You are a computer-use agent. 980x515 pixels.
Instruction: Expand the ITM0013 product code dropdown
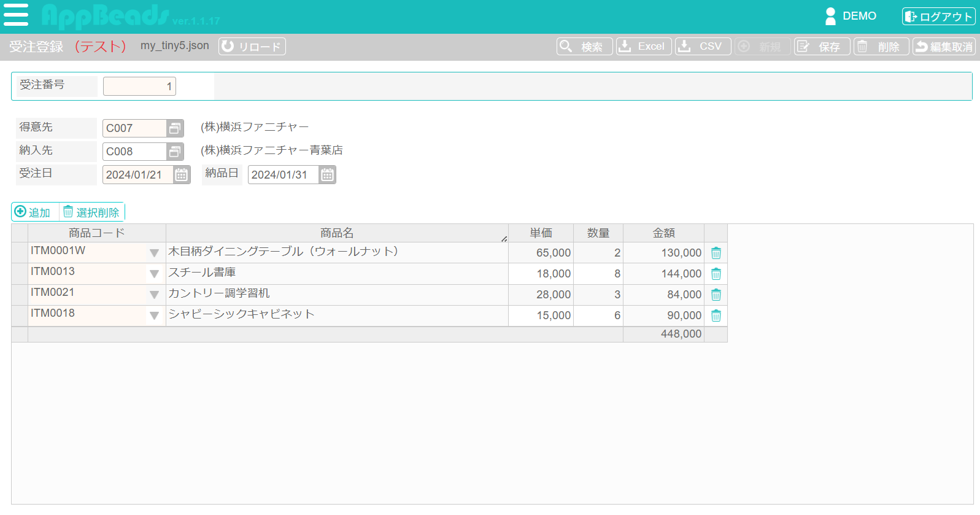[154, 274]
